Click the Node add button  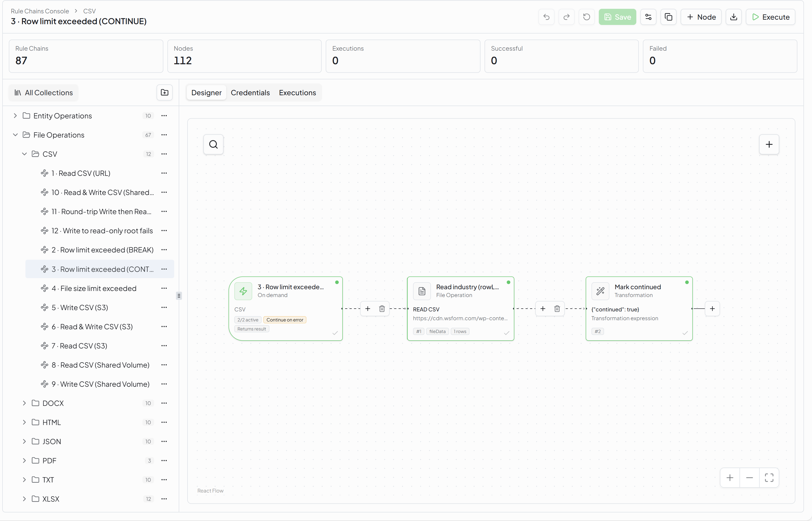click(x=701, y=17)
